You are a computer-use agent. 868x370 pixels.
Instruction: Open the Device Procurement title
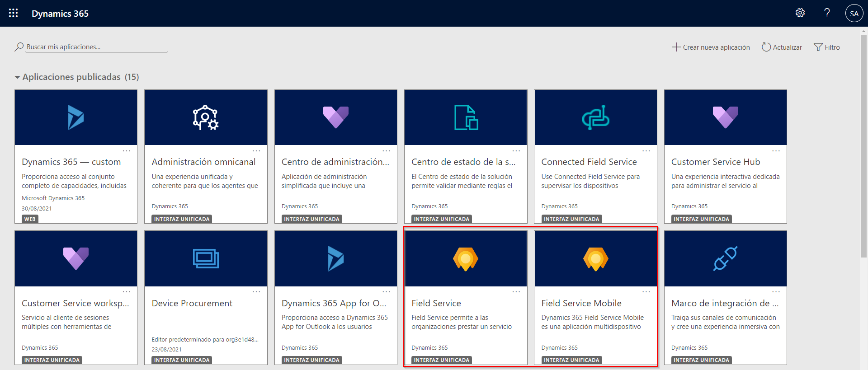192,303
